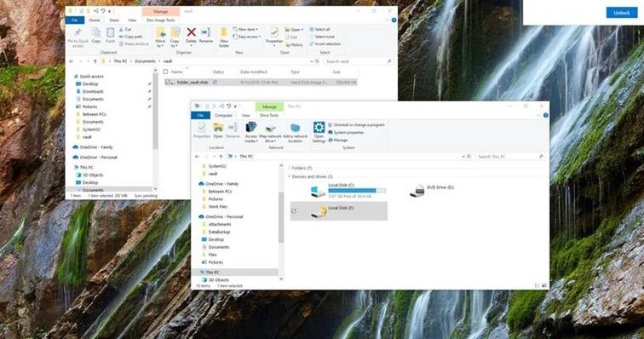Click Access media in This PC ribbon
The image size is (644, 339).
pos(251,132)
